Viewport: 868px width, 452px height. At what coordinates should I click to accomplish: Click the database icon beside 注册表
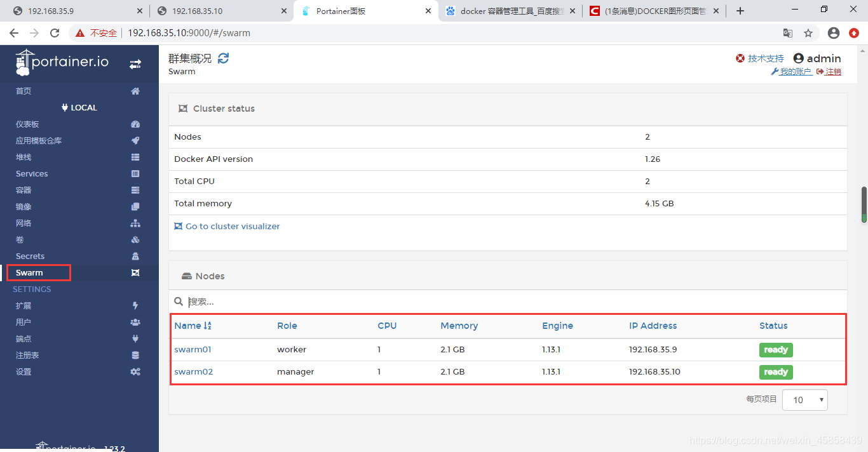135,356
